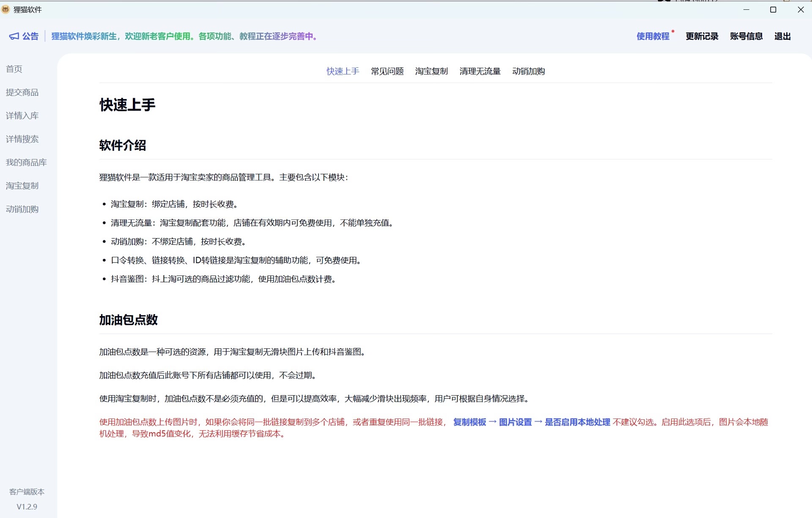812x518 pixels.
Task: Open 详情搜索 from the sidebar
Action: (x=22, y=139)
